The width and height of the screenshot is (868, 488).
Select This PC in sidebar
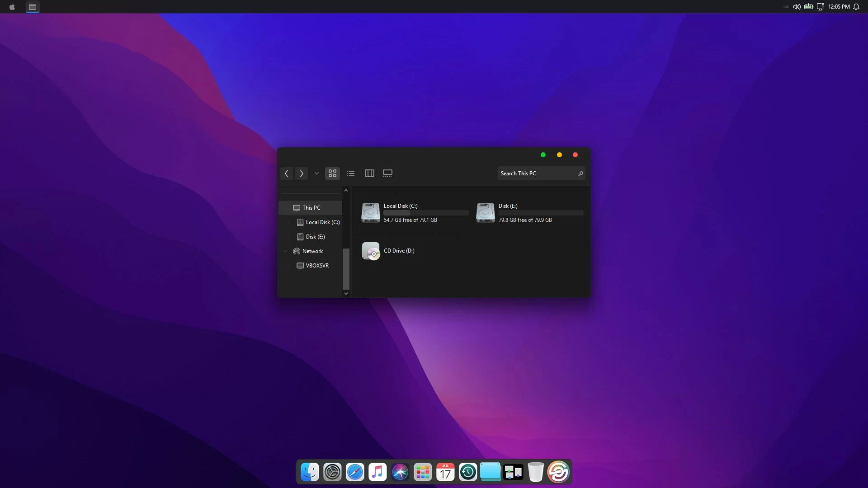click(311, 208)
